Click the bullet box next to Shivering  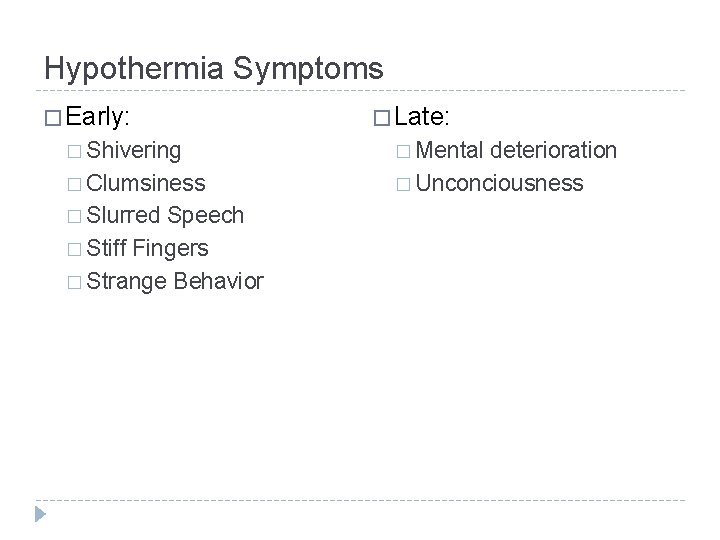pos(74,152)
